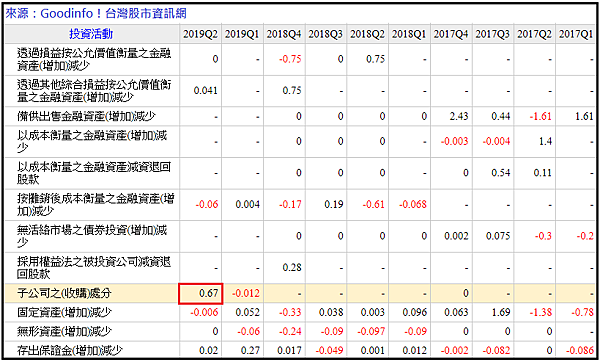Select the 2018Q4 column header
Screen dimensions: 600x362
(x=284, y=34)
